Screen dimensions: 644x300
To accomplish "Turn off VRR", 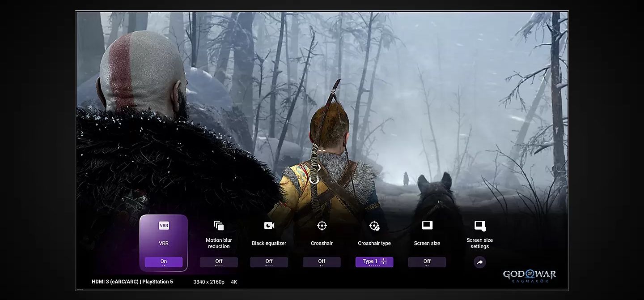I will click(164, 261).
